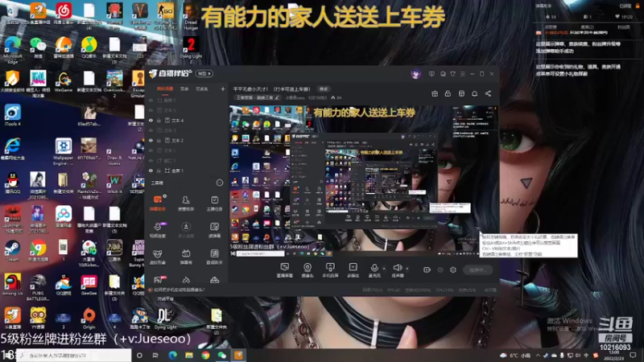This screenshot has height=362, width=644.
Task: Toggle visibility of 文本 5 source
Action: [151, 110]
